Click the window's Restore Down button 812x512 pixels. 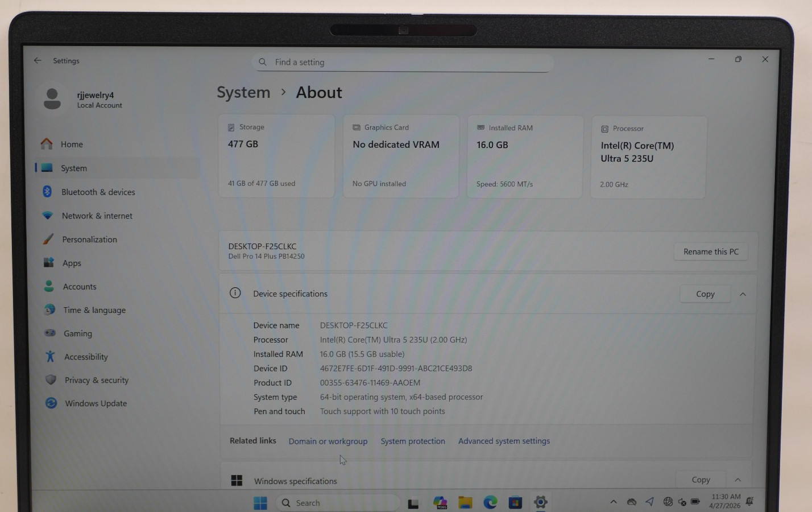pyautogui.click(x=738, y=59)
